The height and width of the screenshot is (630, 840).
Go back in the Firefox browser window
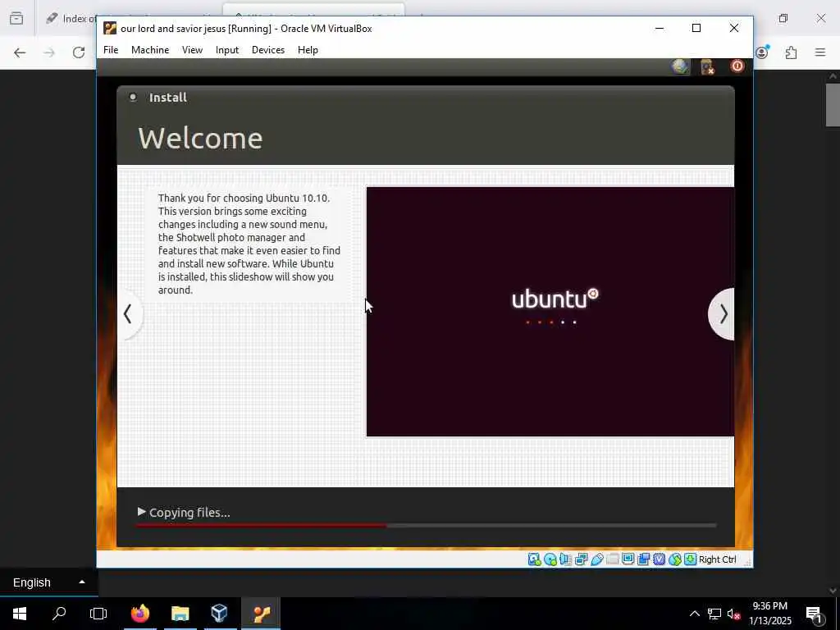pos(20,52)
